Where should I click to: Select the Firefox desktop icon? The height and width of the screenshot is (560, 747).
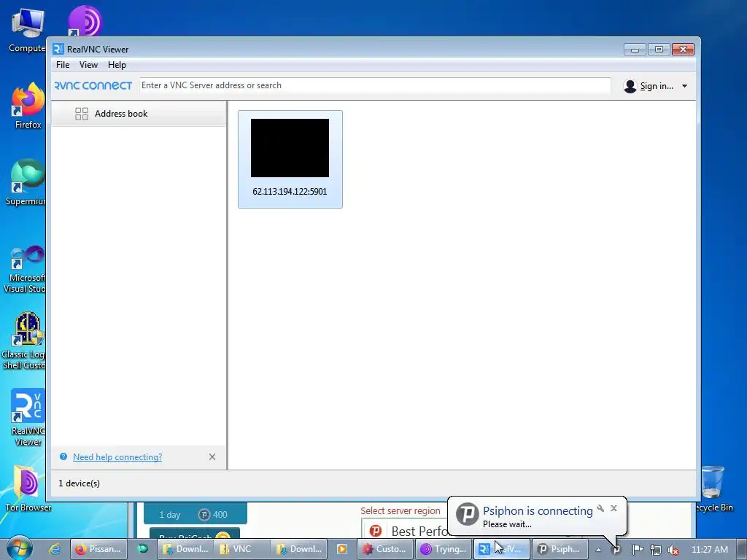28,106
